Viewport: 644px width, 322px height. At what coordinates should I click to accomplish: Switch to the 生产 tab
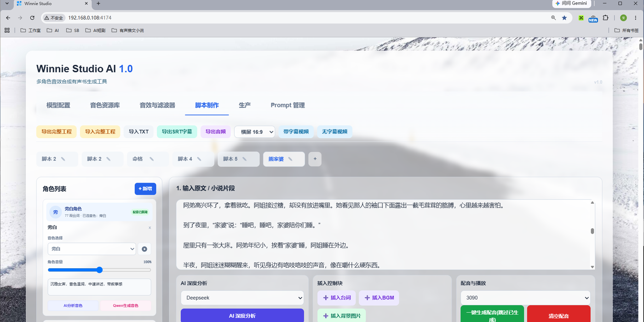[245, 105]
